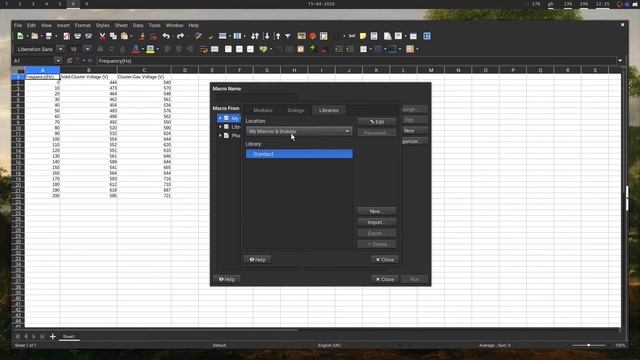
Task: Click the Cut scissors icon
Action: click(x=102, y=36)
